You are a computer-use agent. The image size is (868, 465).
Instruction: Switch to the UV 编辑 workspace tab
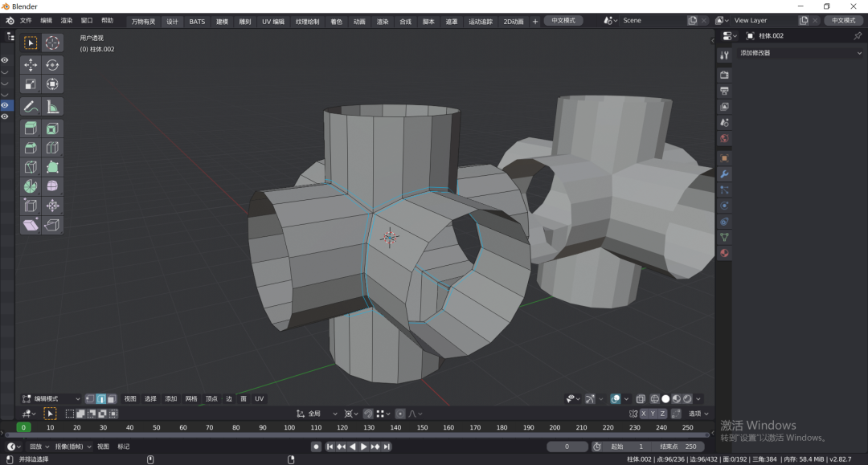coord(272,22)
